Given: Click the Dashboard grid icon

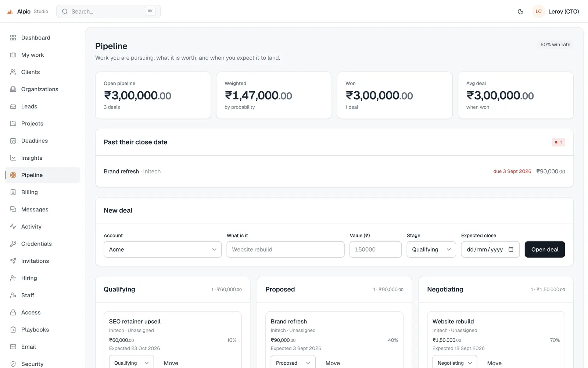Looking at the screenshot, I should click(x=13, y=38).
